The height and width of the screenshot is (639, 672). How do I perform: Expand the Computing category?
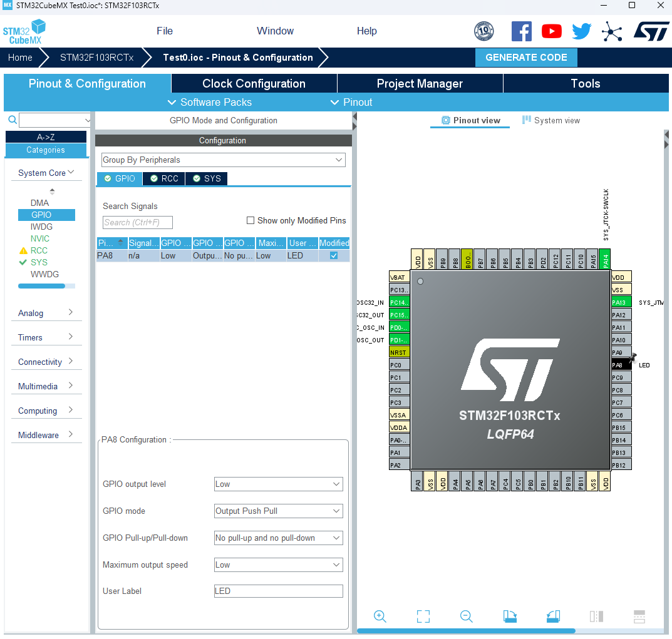[x=46, y=411]
